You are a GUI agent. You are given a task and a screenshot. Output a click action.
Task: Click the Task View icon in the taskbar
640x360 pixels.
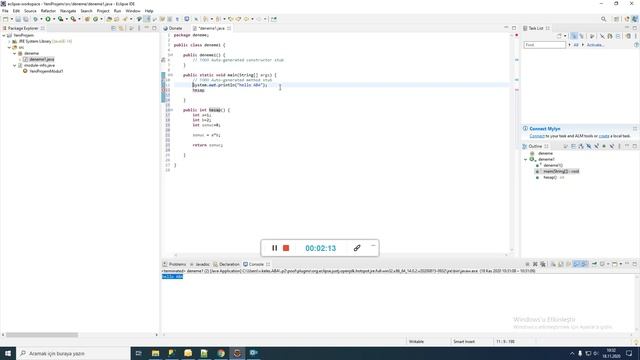138,353
